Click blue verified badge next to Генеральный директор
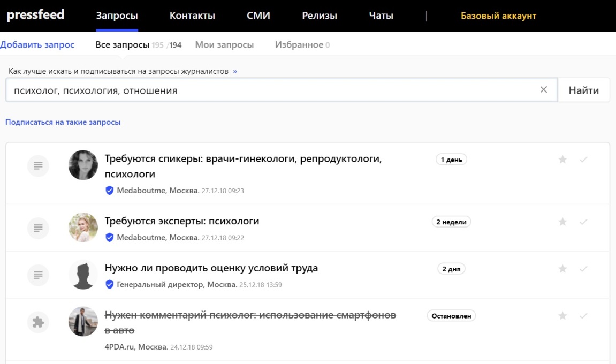616x364 pixels. pyautogui.click(x=110, y=285)
